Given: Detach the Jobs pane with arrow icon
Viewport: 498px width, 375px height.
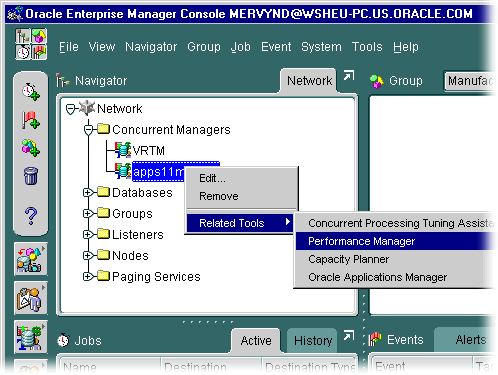Looking at the screenshot, I should (x=349, y=336).
